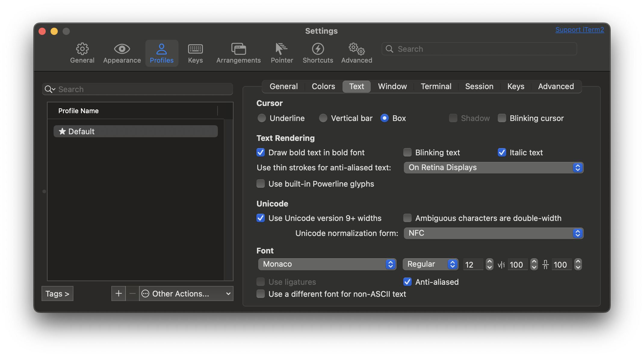
Task: Disable Draw bold text in bold font
Action: point(261,152)
